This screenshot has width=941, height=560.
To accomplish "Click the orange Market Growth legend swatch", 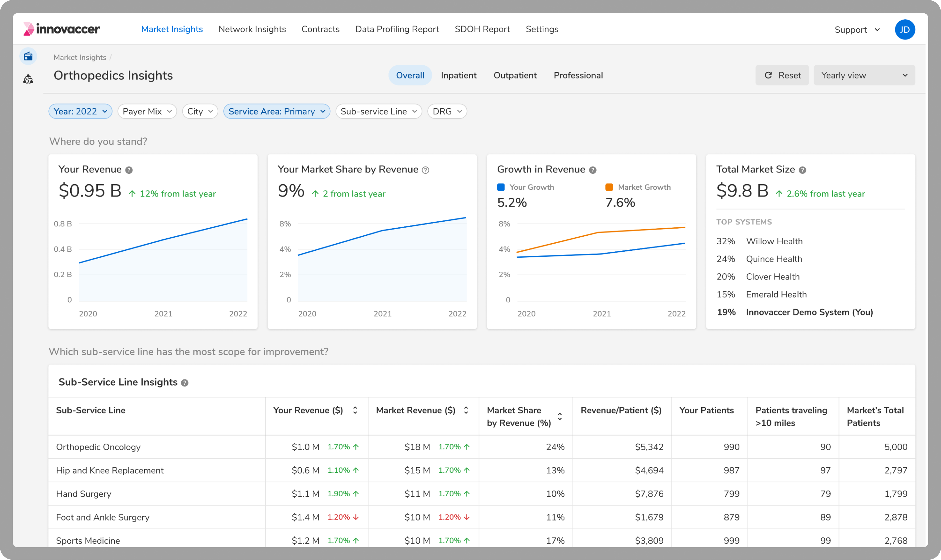I will pyautogui.click(x=609, y=187).
